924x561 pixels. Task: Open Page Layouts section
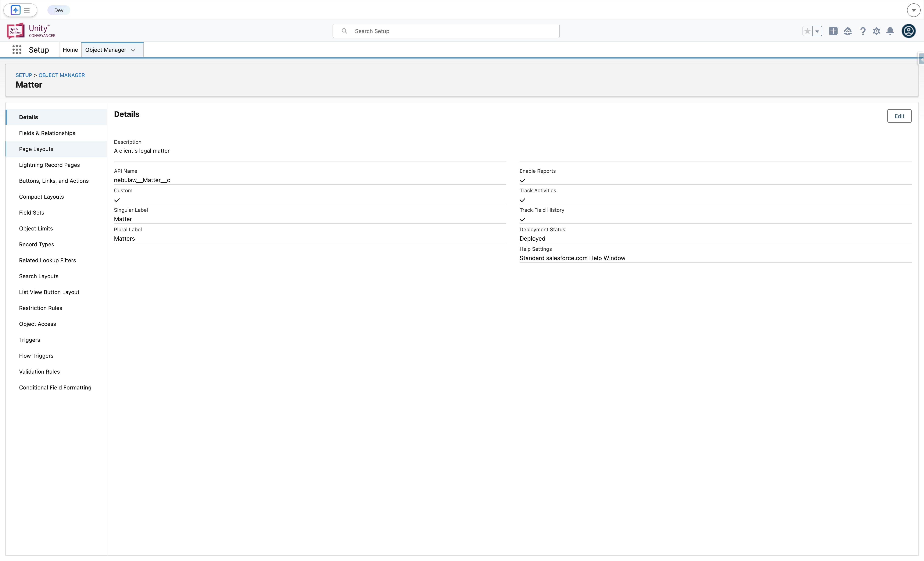click(x=56, y=149)
